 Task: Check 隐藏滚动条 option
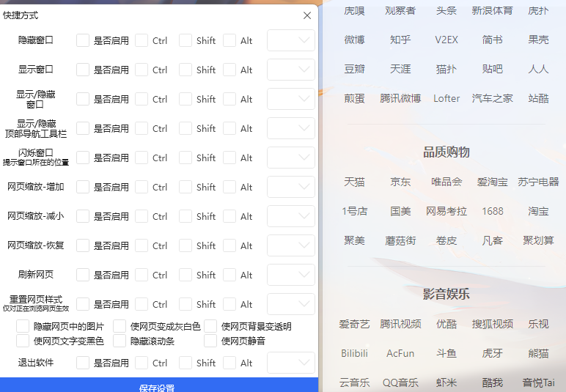(x=120, y=341)
